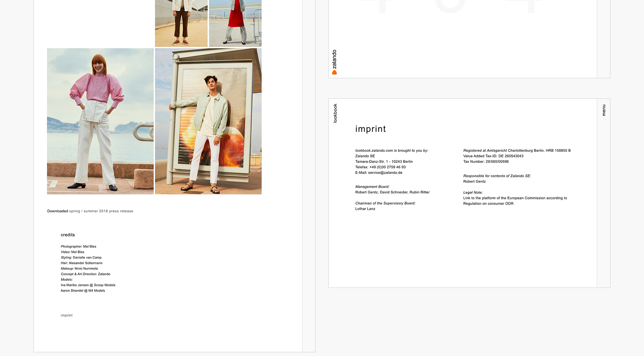Click the Tamara-Danz-Str. 1 Berlin address line

point(384,162)
